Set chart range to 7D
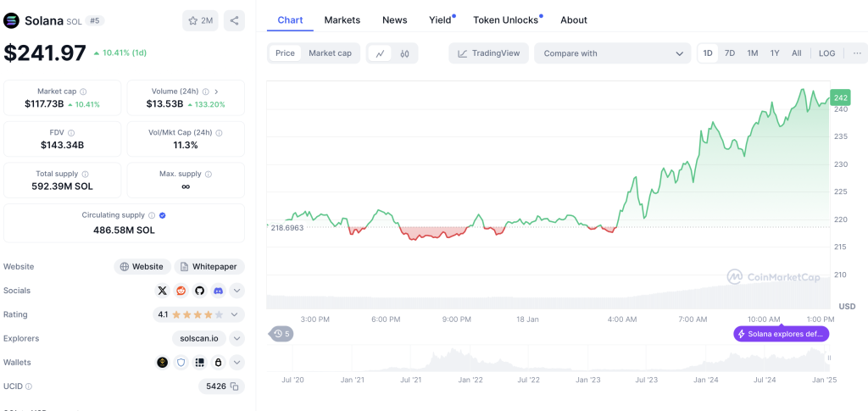This screenshot has width=868, height=411. 730,53
